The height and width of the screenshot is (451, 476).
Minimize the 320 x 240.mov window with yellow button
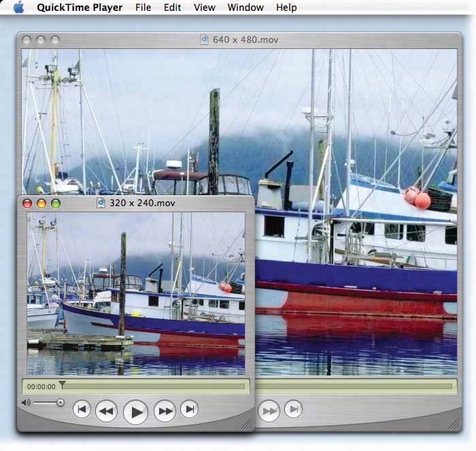click(41, 203)
